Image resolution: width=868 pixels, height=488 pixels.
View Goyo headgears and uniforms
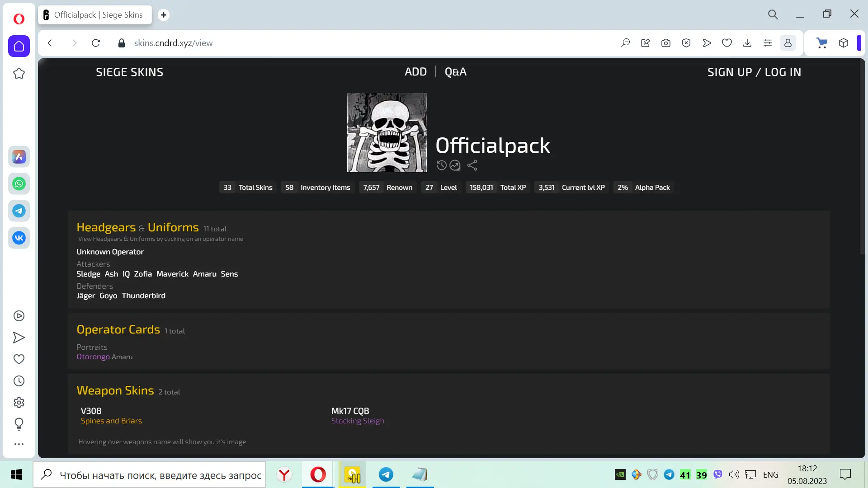coord(108,296)
